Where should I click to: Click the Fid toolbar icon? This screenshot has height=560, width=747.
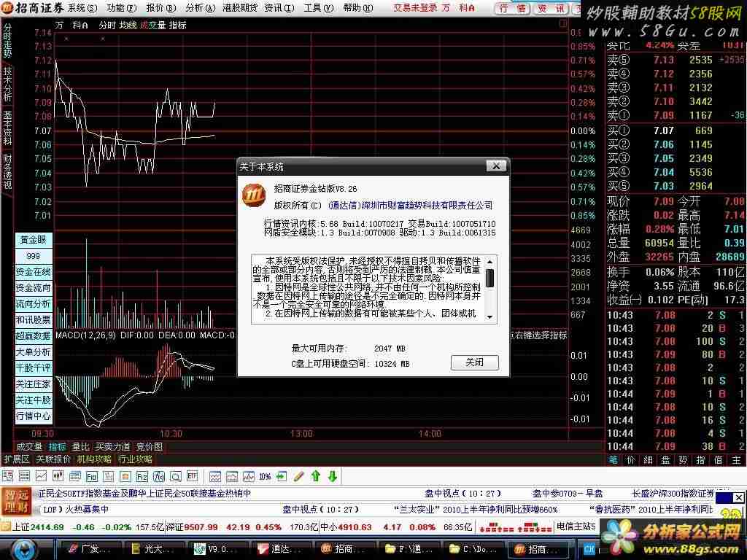point(91,475)
